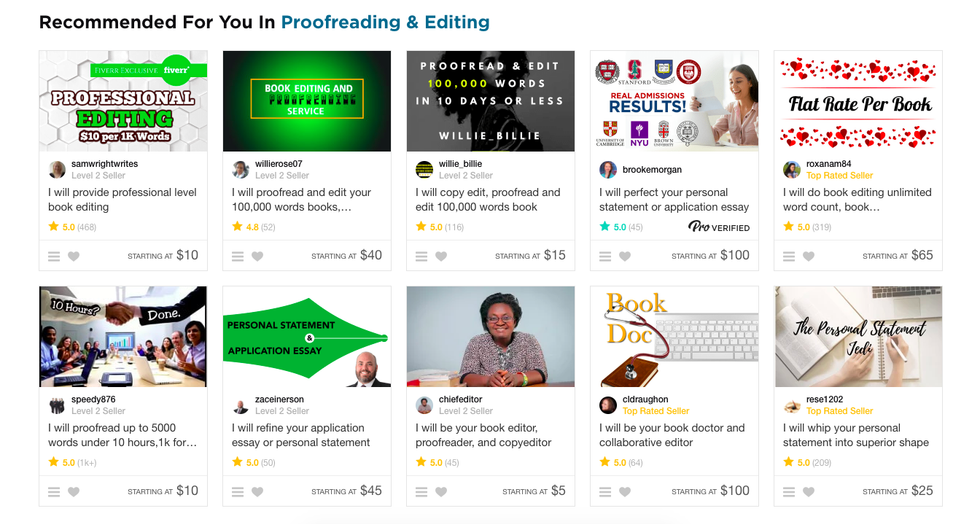The width and height of the screenshot is (980, 524).
Task: Select the Personal Statement & Application Essay thumbnail
Action: pyautogui.click(x=307, y=337)
